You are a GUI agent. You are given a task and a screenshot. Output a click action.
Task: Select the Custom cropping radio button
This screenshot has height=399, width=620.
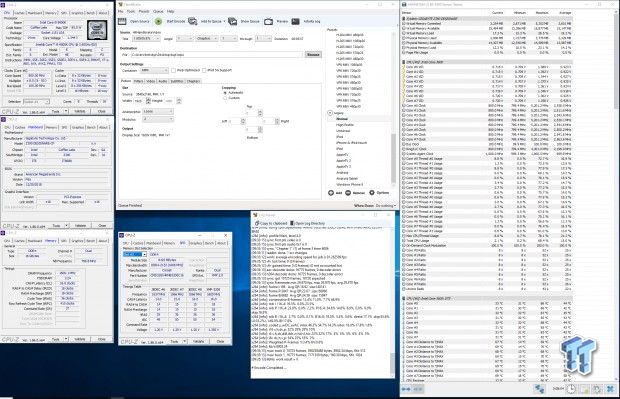(x=225, y=98)
